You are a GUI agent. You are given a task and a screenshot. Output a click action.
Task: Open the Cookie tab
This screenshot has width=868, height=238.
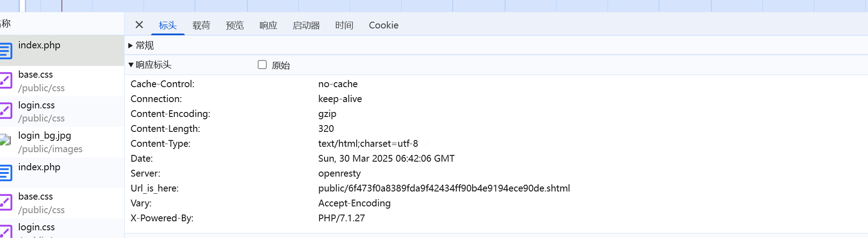(x=383, y=25)
